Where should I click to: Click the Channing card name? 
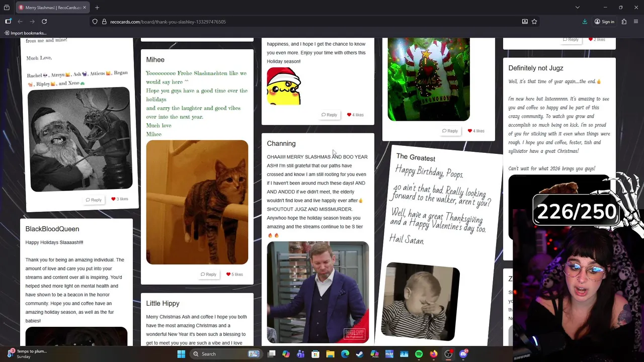click(x=281, y=144)
